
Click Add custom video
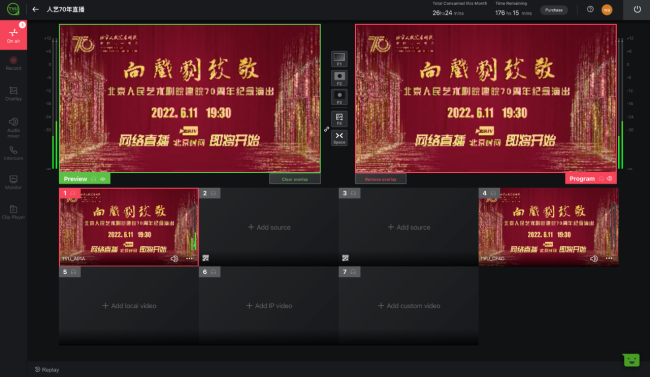[409, 306]
